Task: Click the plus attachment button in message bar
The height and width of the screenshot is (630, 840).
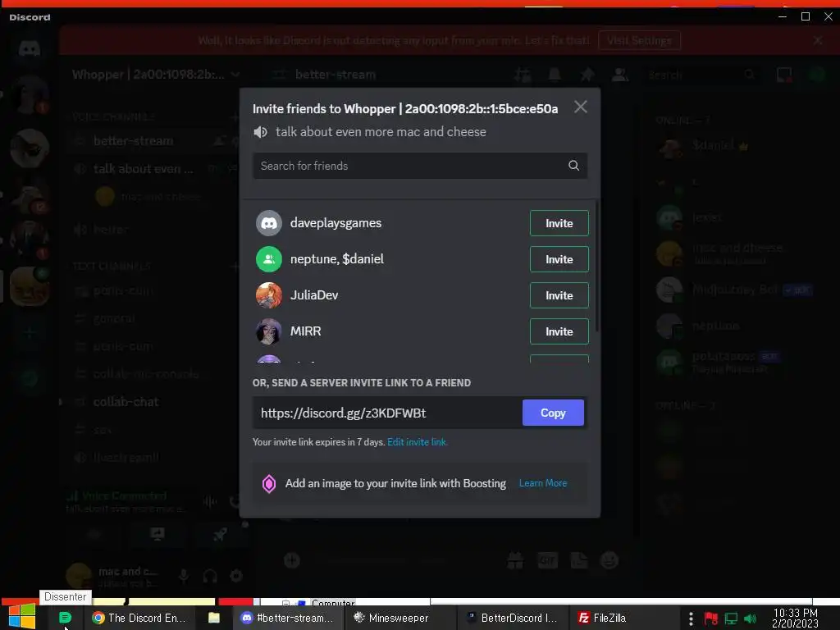Action: pos(292,560)
